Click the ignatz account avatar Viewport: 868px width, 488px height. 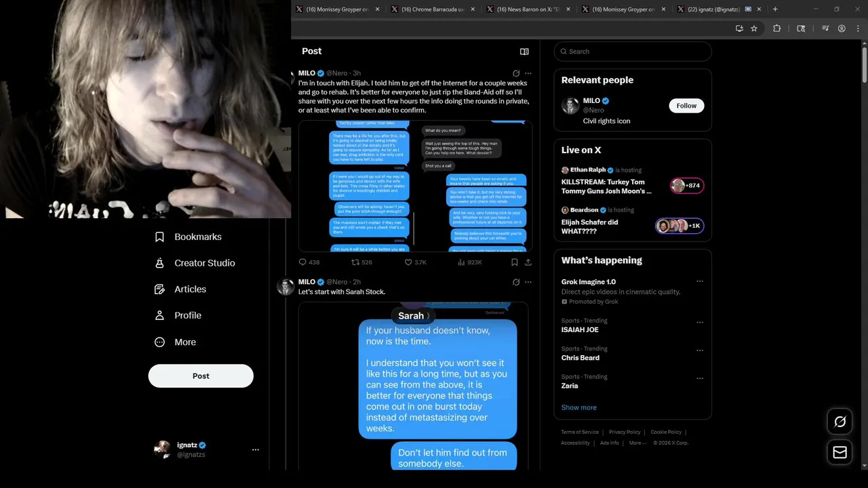(162, 449)
